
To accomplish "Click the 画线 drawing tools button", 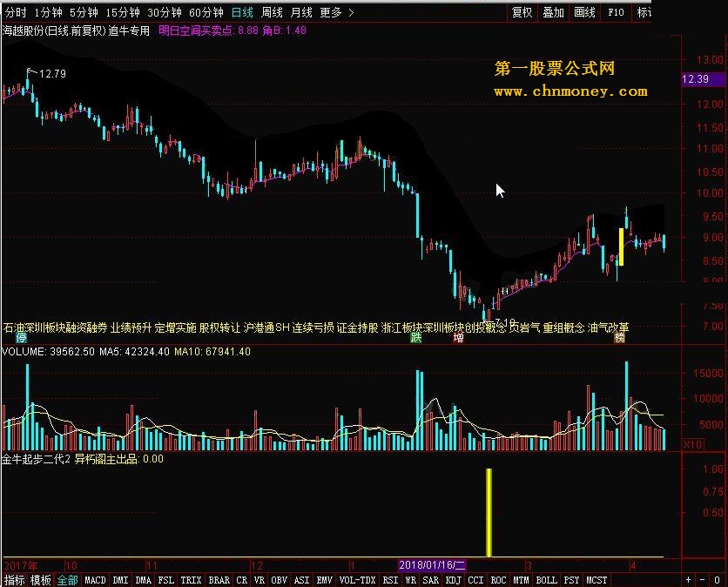I will pos(584,12).
